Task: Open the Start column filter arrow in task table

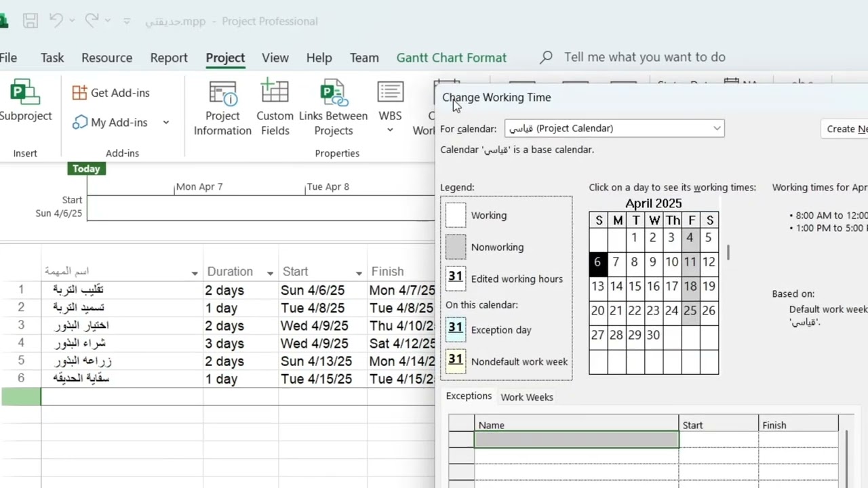Action: [x=359, y=272]
